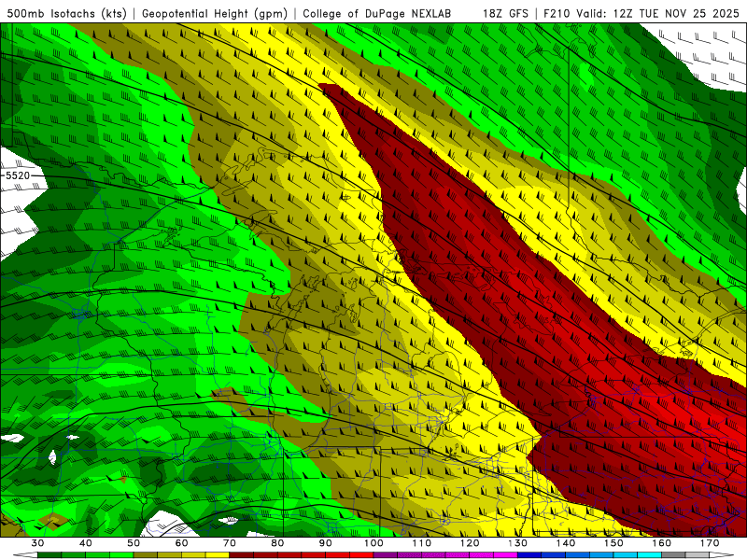Click the dark blue swatch right of 130
Screen dimensions: 747x560
click(x=529, y=555)
